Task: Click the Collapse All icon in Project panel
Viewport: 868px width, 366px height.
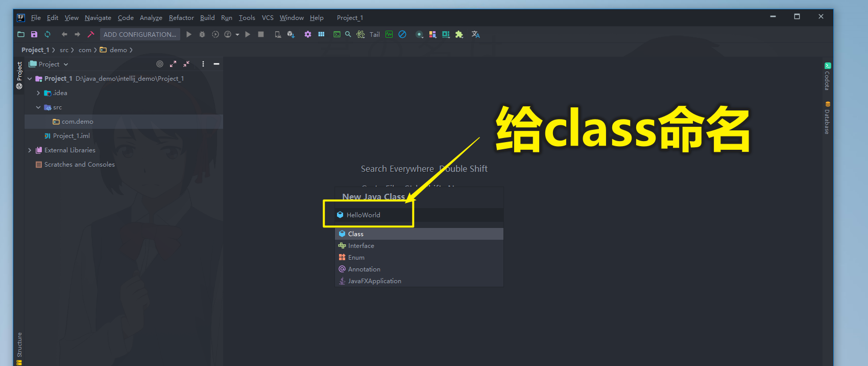Action: click(x=186, y=64)
